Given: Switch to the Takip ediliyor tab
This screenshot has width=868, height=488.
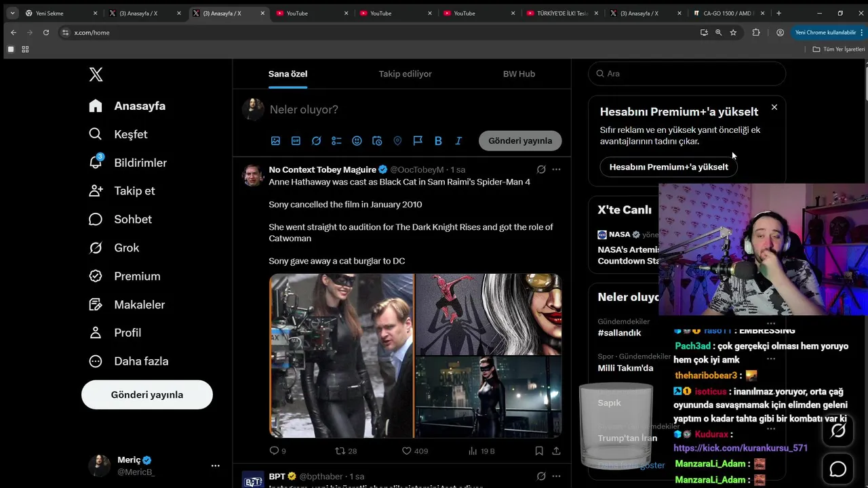Looking at the screenshot, I should coord(405,74).
